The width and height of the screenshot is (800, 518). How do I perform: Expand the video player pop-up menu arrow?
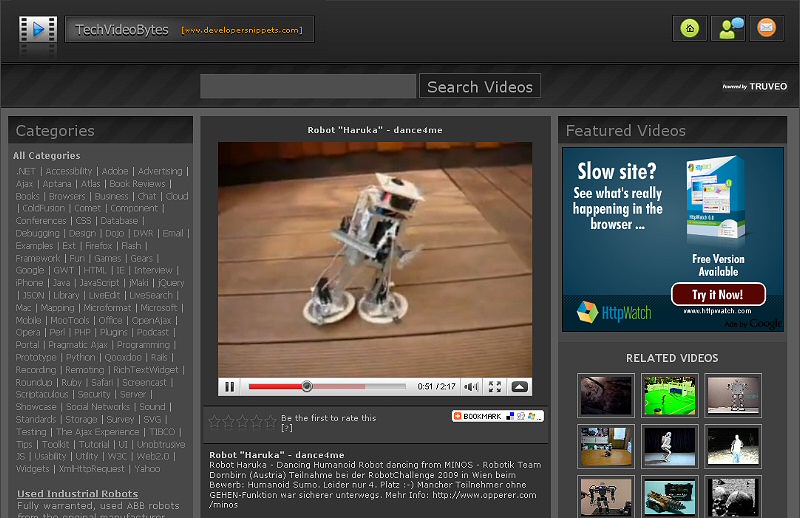(520, 386)
